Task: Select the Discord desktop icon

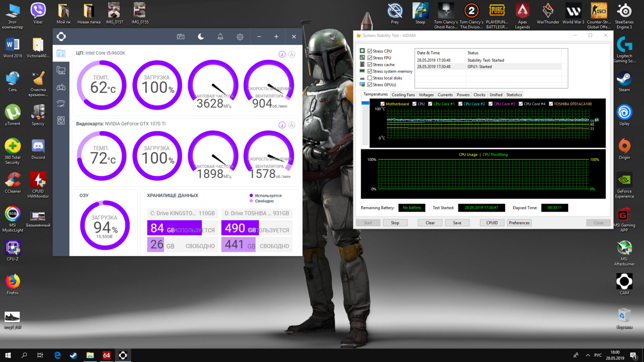Action: coord(38,149)
